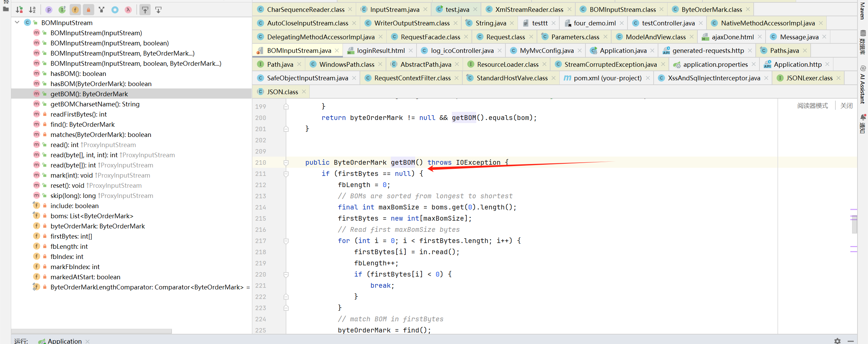This screenshot has width=868, height=344.
Task: Click the editor vertical scrollbar thumb
Action: (854, 224)
